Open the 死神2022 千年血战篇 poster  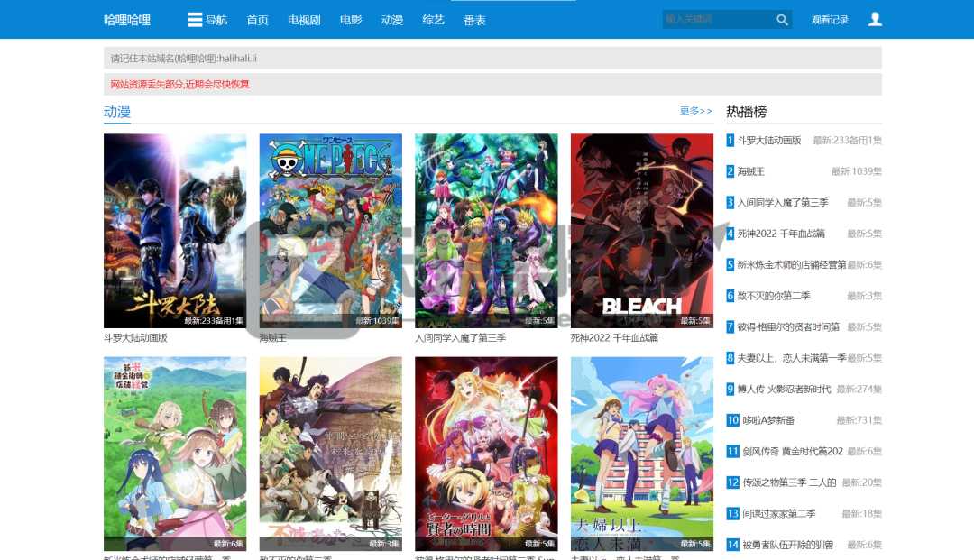[x=642, y=230]
